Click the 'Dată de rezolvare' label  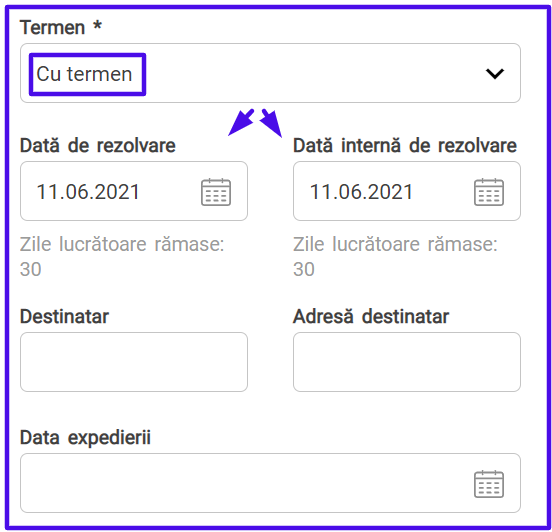[x=98, y=145]
